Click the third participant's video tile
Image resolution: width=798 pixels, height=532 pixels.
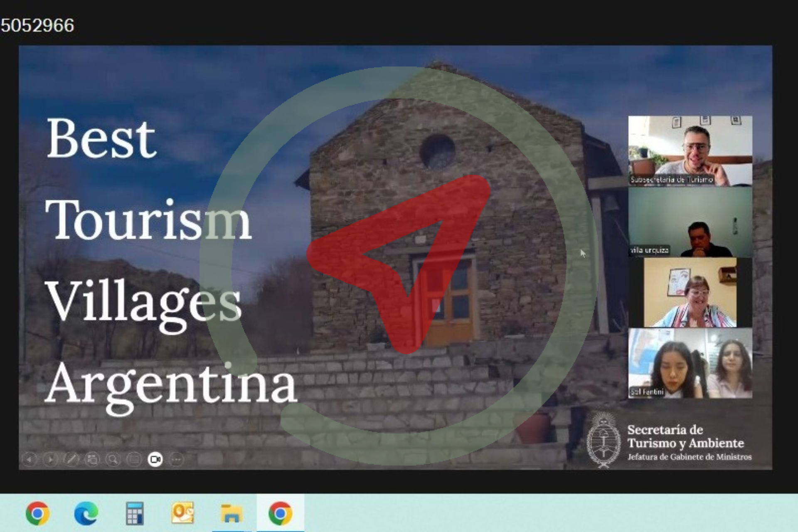[690, 292]
